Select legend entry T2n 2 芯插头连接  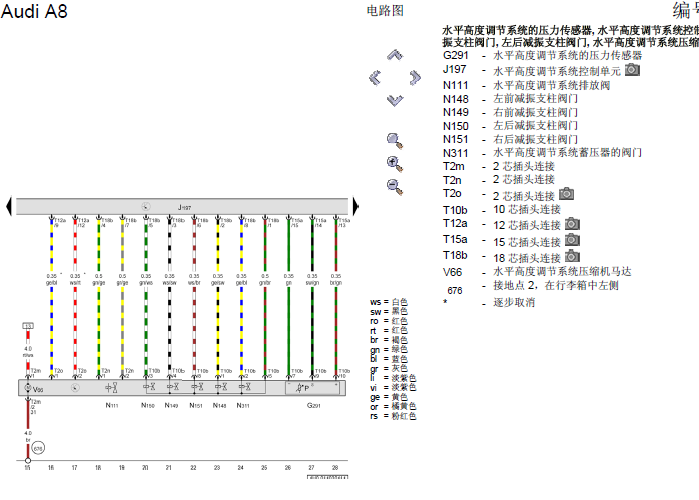(499, 180)
